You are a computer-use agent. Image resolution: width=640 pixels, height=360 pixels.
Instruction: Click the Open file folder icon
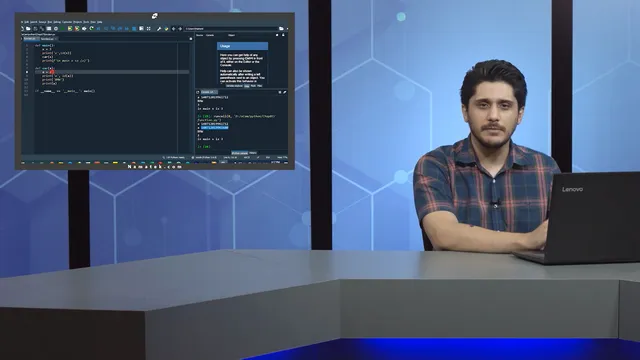(28, 29)
